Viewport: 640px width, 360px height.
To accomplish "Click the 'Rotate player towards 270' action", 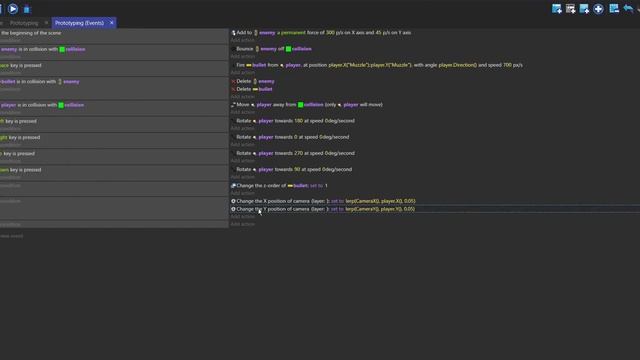I will (293, 153).
